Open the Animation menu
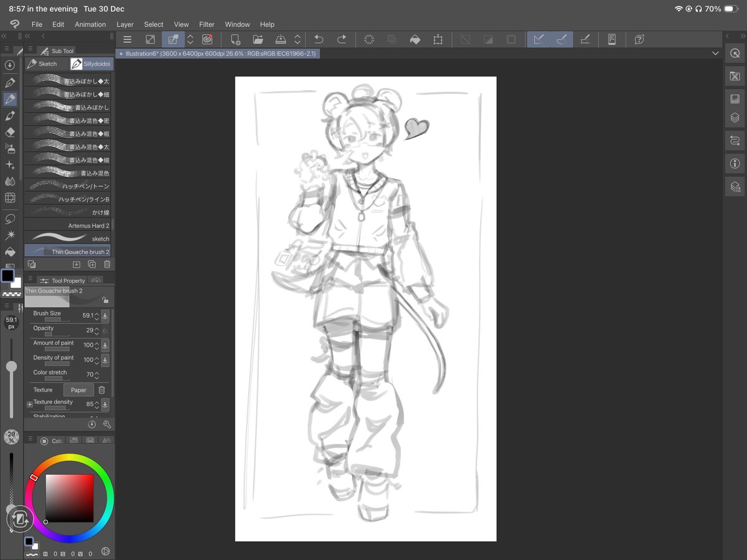The width and height of the screenshot is (747, 560). (90, 24)
